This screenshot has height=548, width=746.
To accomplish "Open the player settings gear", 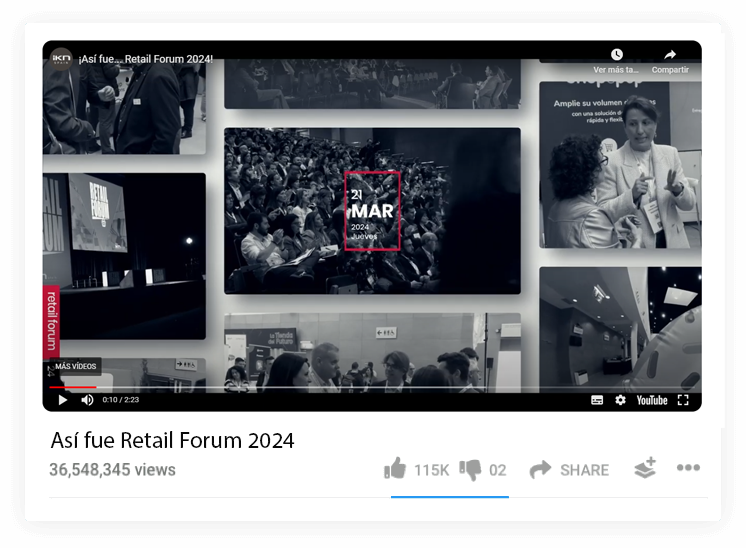I will pos(620,400).
